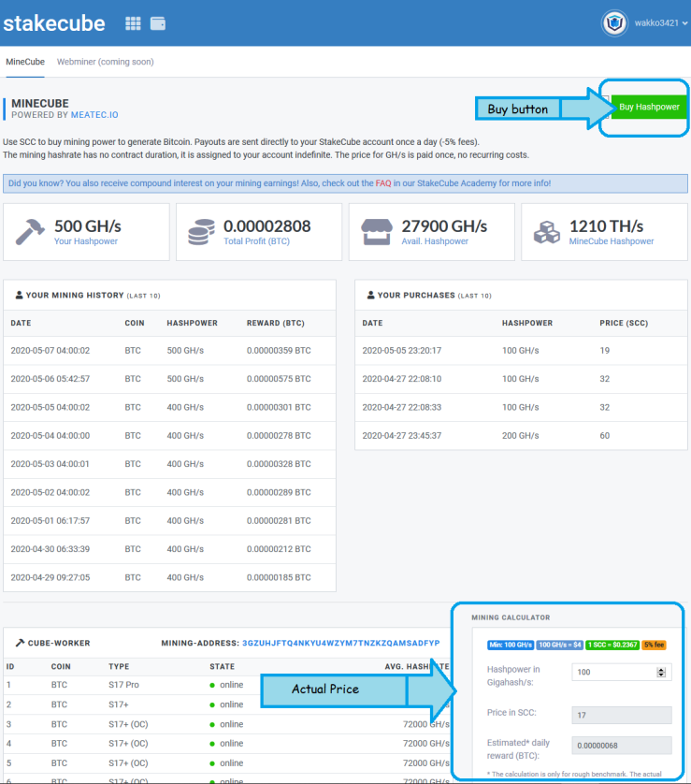Click the mining address link
The height and width of the screenshot is (784, 691).
click(x=340, y=643)
